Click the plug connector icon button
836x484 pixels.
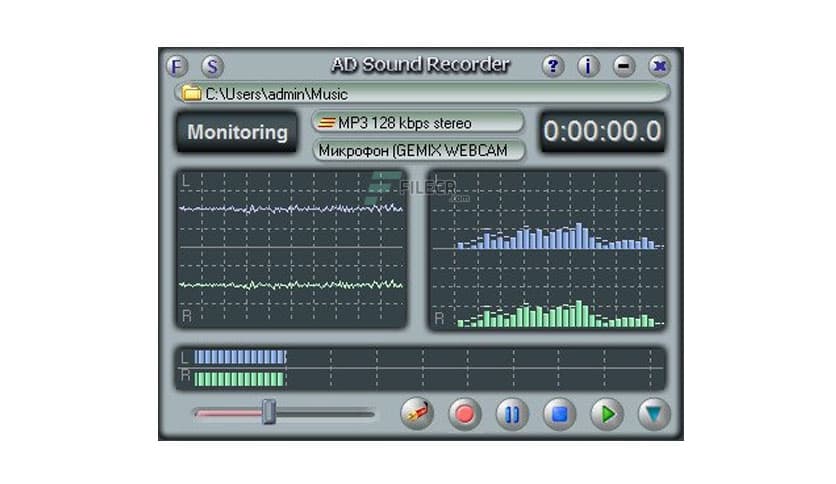[417, 414]
